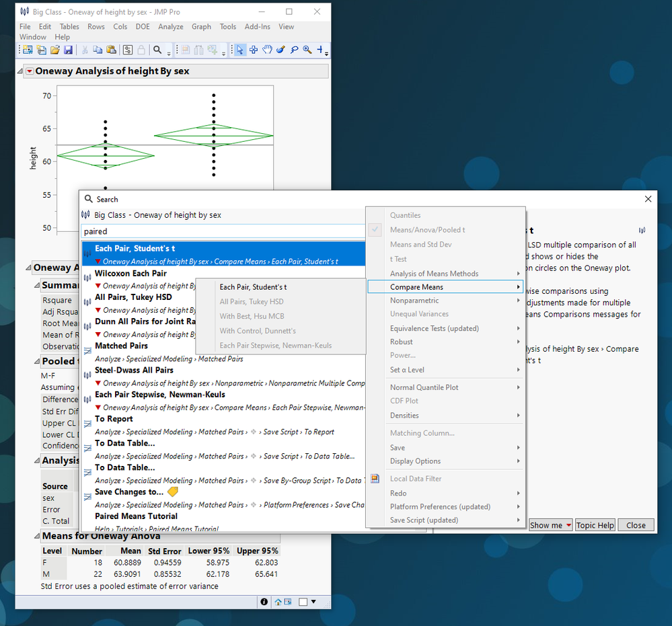
Task: Select the Arrow cursor tool
Action: click(240, 50)
